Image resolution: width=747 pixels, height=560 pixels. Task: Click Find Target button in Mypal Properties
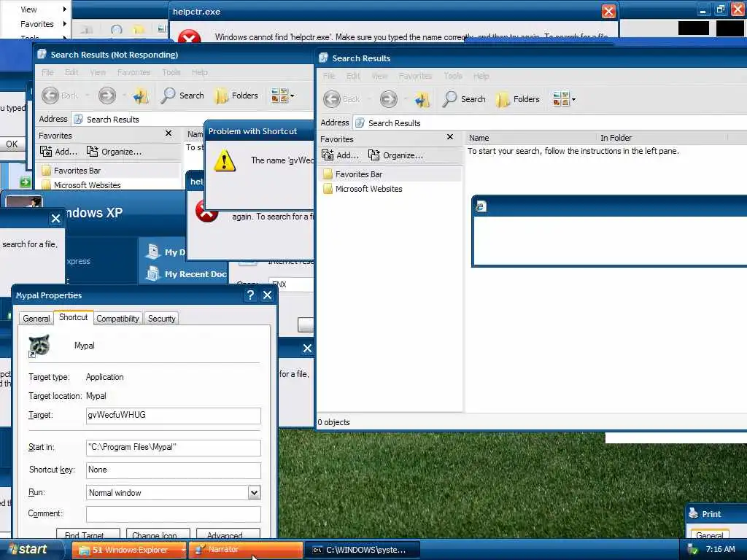pyautogui.click(x=88, y=534)
